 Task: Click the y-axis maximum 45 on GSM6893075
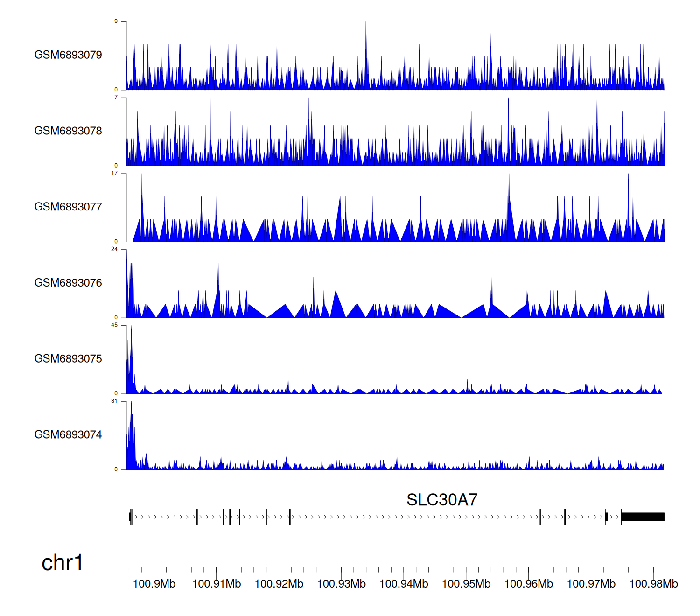114,325
